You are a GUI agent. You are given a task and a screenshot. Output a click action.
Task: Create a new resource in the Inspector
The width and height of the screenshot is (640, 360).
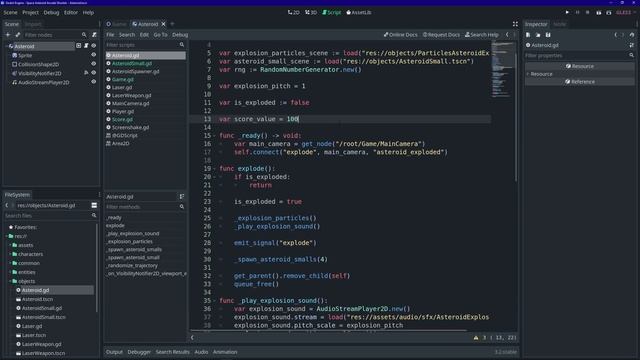(x=528, y=35)
